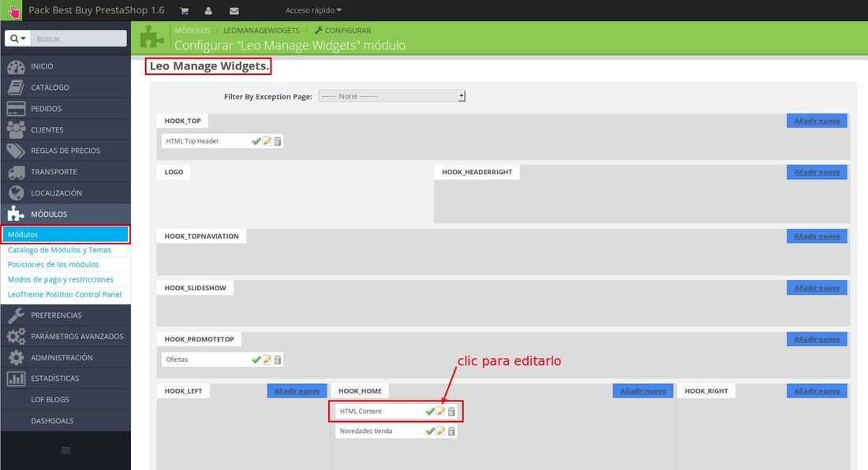Open the Catálogo sidebar menu
The height and width of the screenshot is (470, 868).
(65, 88)
